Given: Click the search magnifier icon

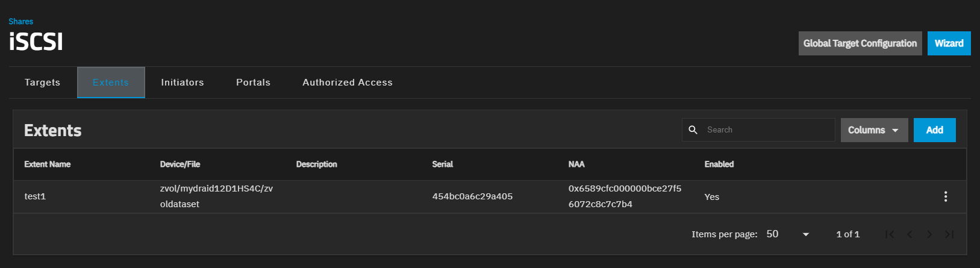Looking at the screenshot, I should (693, 130).
